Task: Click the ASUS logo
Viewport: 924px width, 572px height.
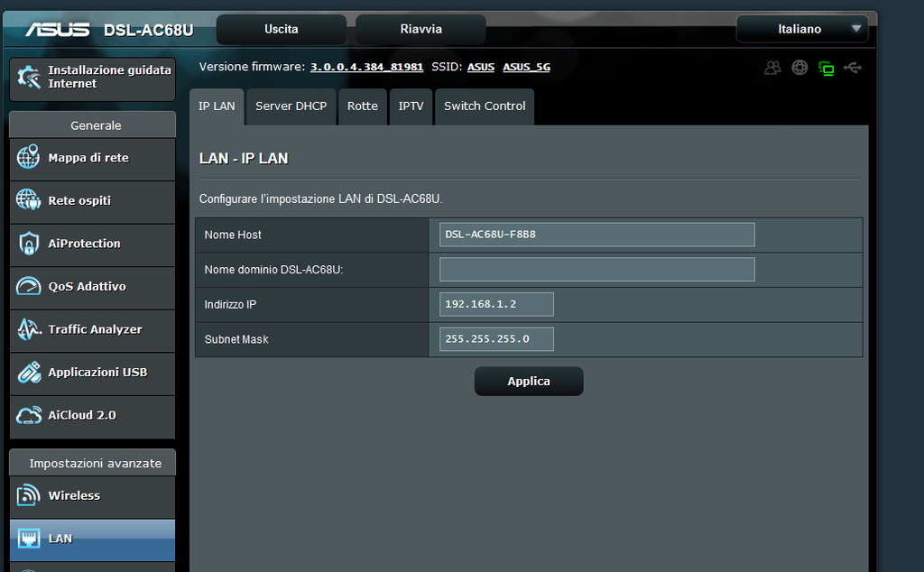Action: [57, 29]
